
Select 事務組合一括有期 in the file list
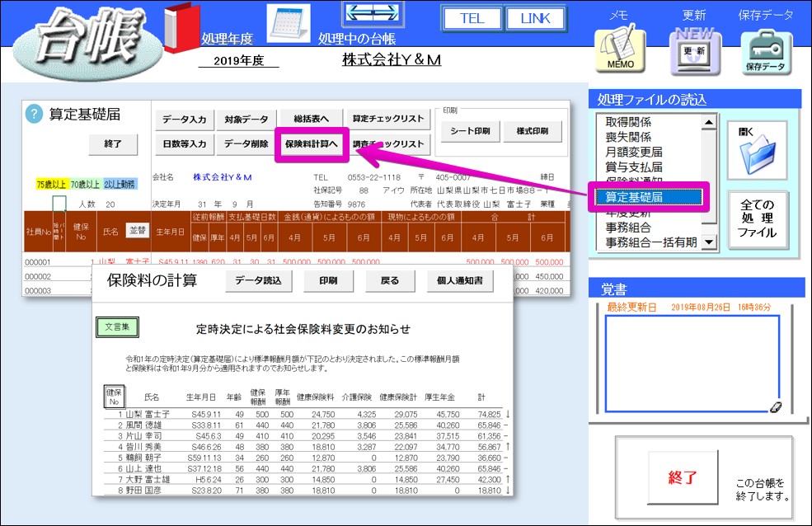(x=650, y=242)
